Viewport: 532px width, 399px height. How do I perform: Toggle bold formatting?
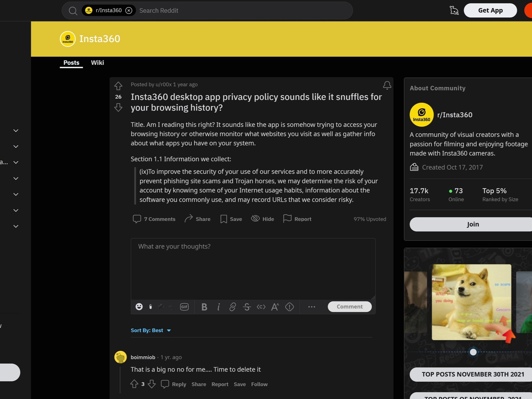click(204, 307)
